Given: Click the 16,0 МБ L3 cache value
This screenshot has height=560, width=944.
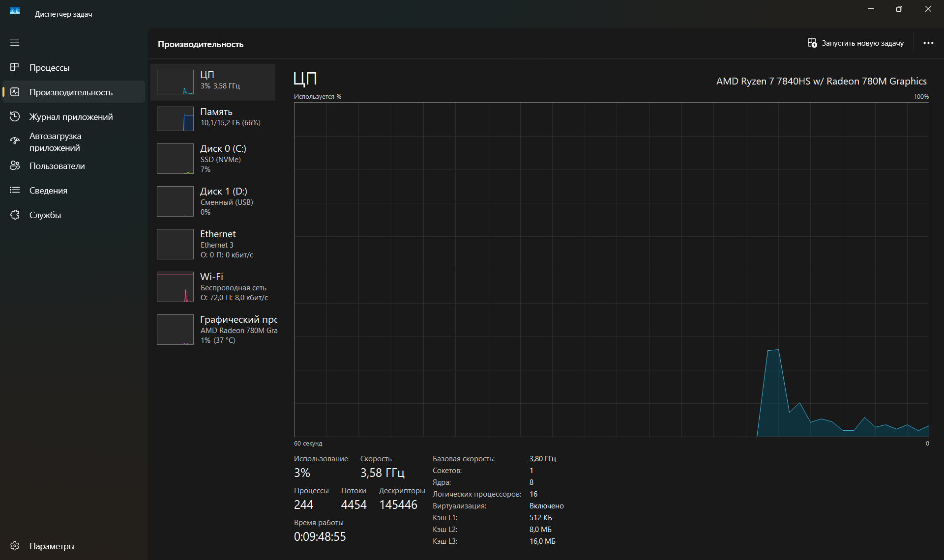Looking at the screenshot, I should (x=542, y=541).
